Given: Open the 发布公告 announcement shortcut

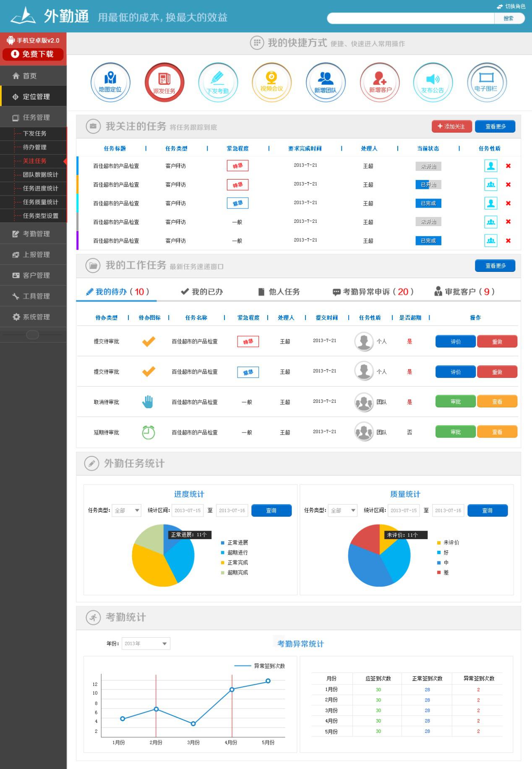Looking at the screenshot, I should (x=433, y=82).
